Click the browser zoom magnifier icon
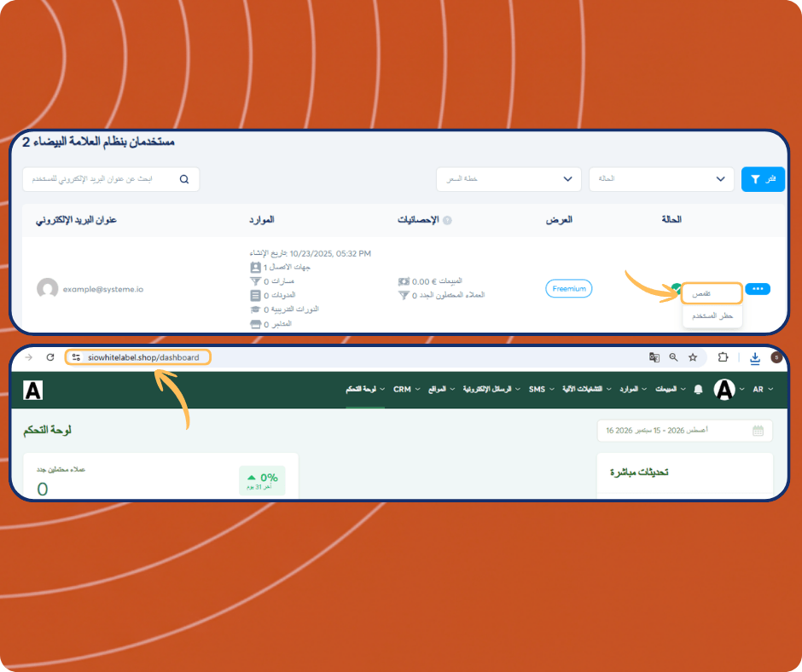The height and width of the screenshot is (672, 802). tap(674, 357)
